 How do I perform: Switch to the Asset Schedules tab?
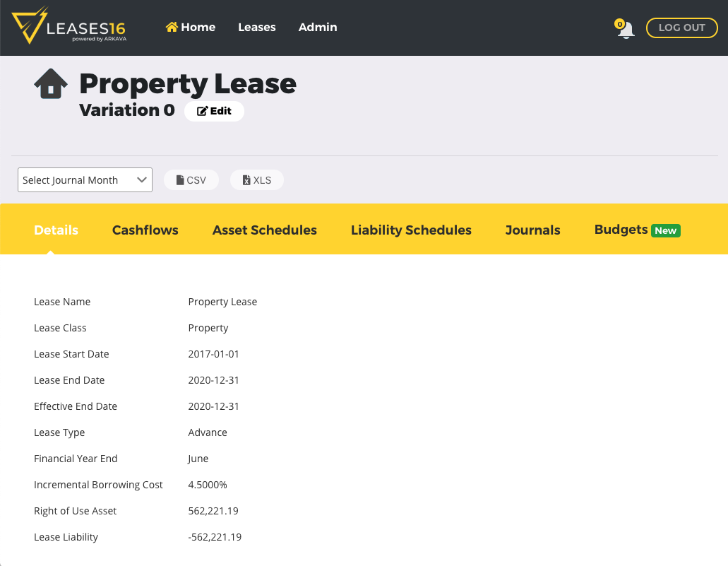pyautogui.click(x=264, y=230)
